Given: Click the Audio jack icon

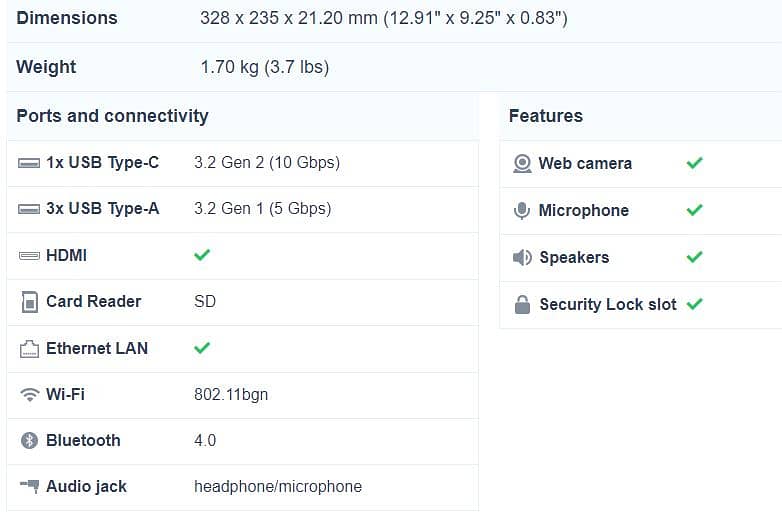Looking at the screenshot, I should point(29,487).
